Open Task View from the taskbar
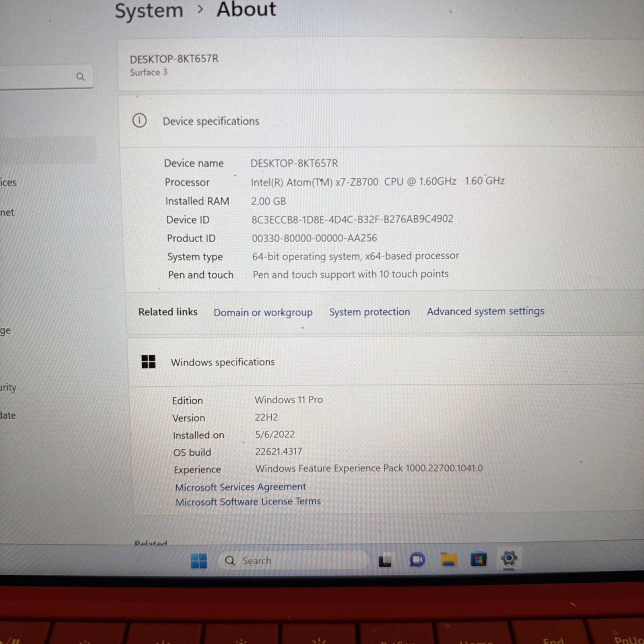 (385, 561)
